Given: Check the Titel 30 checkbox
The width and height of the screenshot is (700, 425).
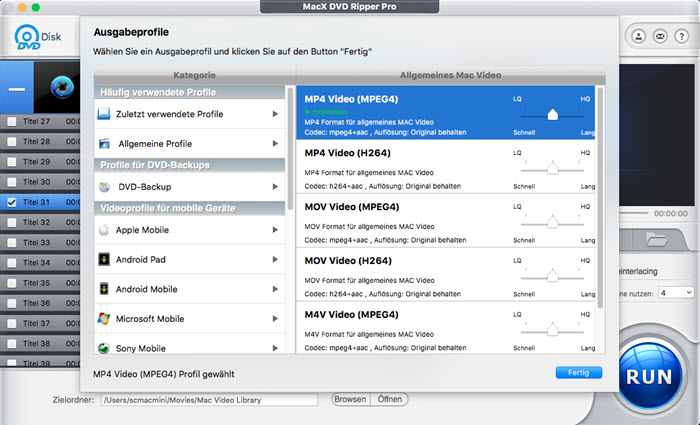Looking at the screenshot, I should coord(12,182).
